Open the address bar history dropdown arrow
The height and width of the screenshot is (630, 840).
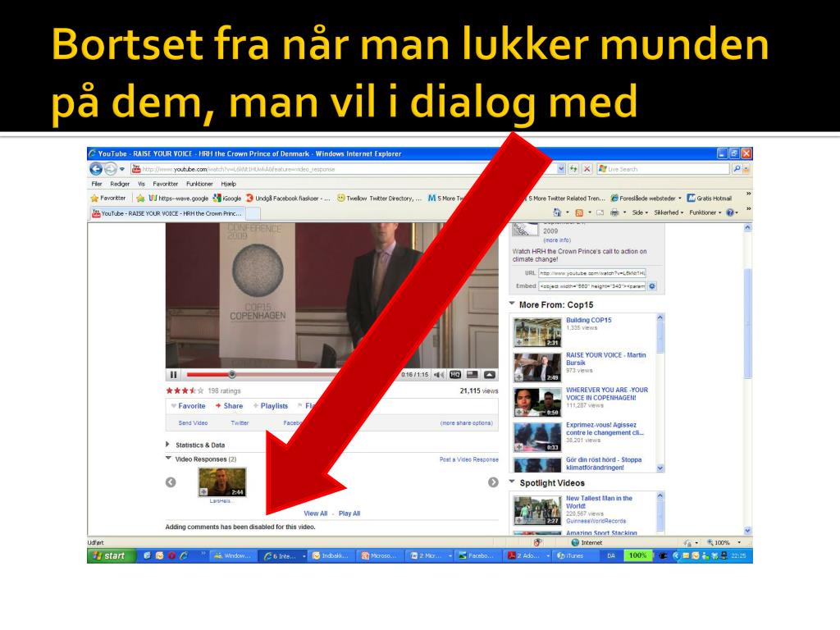pyautogui.click(x=561, y=169)
